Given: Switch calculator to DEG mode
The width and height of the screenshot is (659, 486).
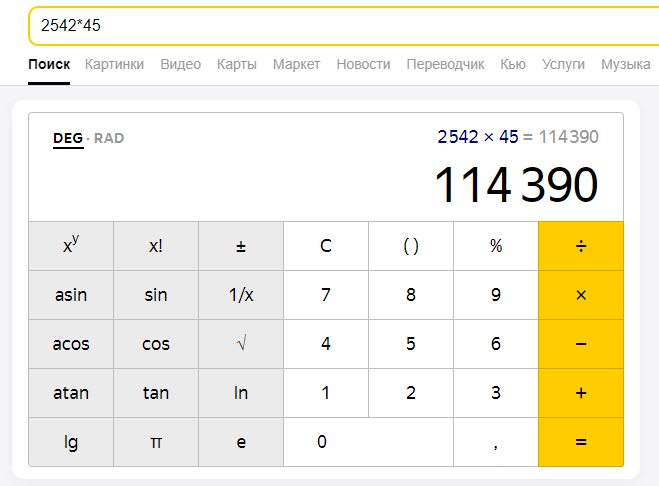Looking at the screenshot, I should (x=68, y=138).
